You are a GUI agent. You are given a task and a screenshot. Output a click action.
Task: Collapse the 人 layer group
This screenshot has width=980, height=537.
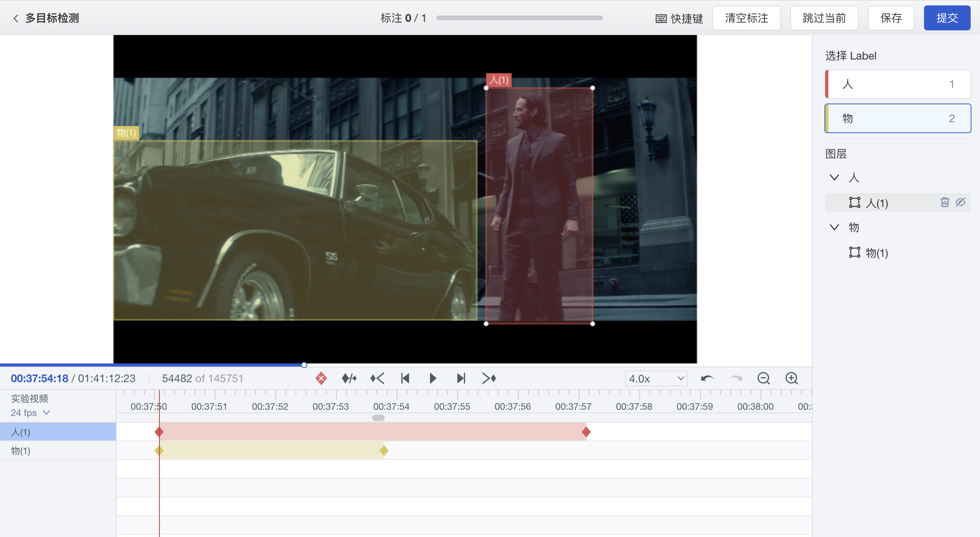(834, 177)
